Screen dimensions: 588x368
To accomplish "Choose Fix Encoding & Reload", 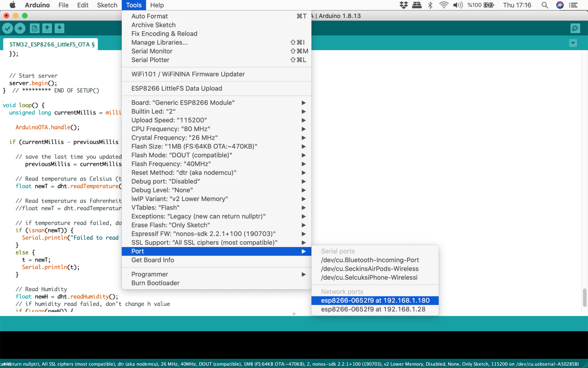I will [x=216, y=34].
